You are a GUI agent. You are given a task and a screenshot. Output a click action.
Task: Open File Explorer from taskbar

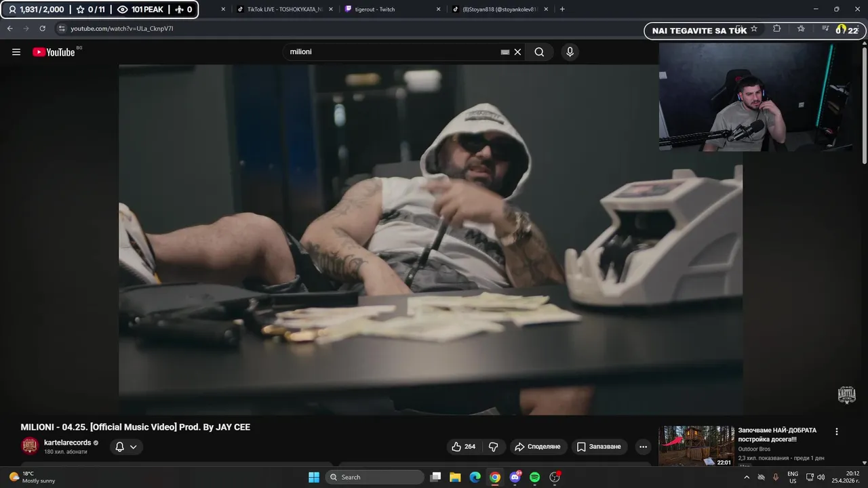[x=455, y=477]
